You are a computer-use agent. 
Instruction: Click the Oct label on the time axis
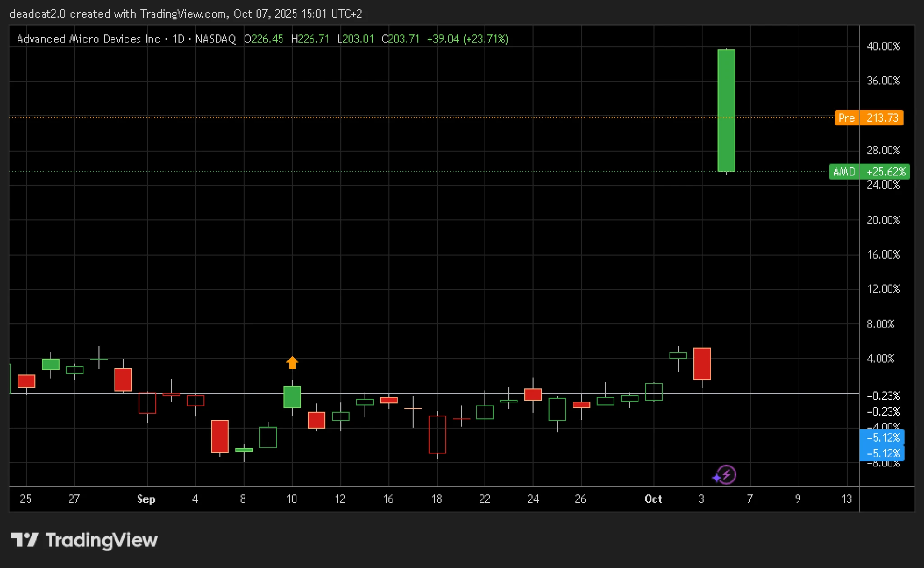click(x=653, y=499)
